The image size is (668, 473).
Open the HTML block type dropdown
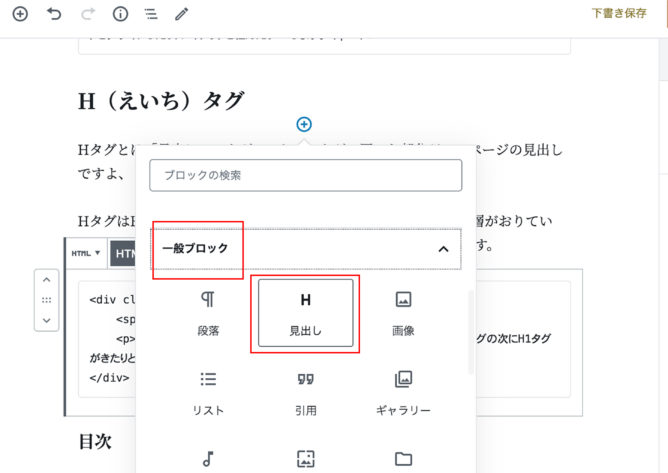pyautogui.click(x=86, y=253)
